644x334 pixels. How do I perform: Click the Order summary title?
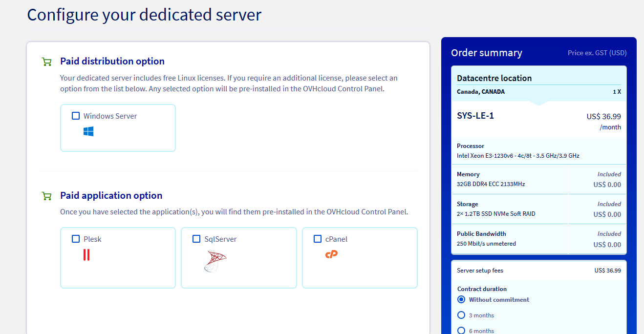pyautogui.click(x=487, y=53)
